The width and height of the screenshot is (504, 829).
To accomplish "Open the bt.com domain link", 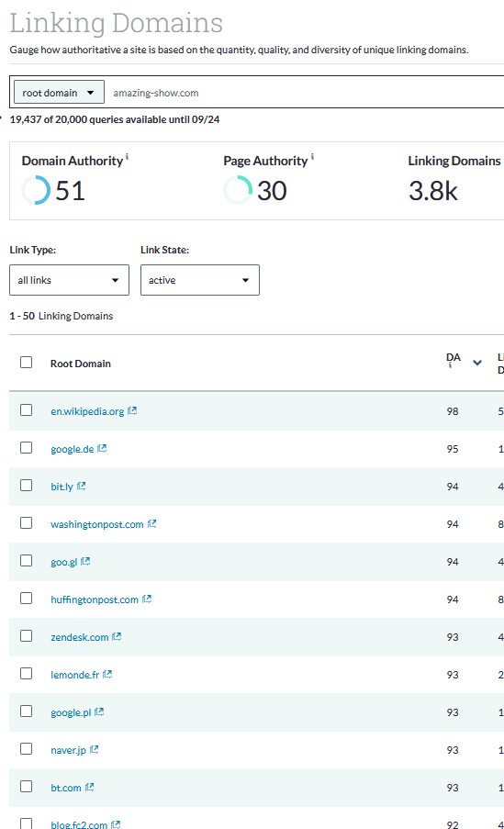I will pos(66,788).
